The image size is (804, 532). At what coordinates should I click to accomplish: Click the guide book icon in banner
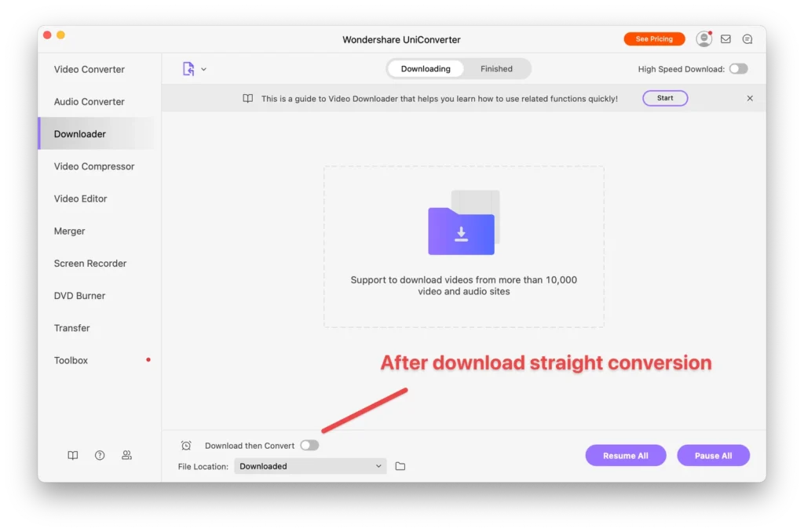coord(247,98)
